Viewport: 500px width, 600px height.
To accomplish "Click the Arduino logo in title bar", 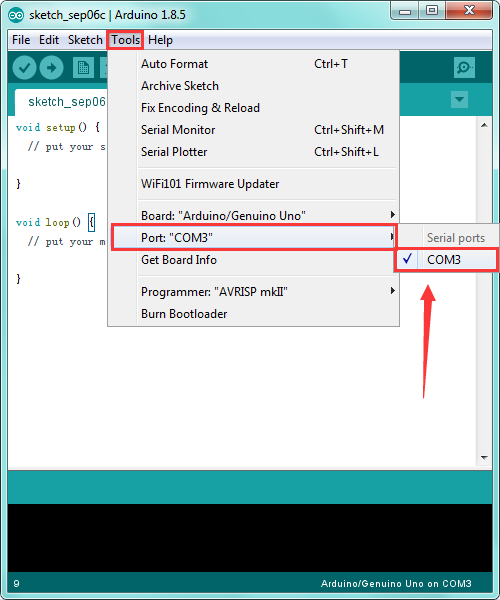I will coord(16,15).
